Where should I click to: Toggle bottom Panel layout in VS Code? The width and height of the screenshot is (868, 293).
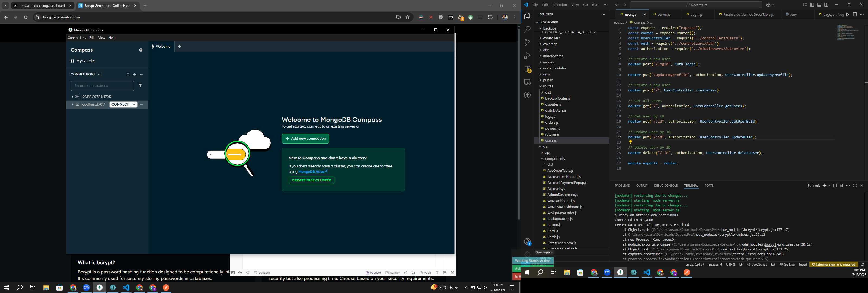point(819,5)
